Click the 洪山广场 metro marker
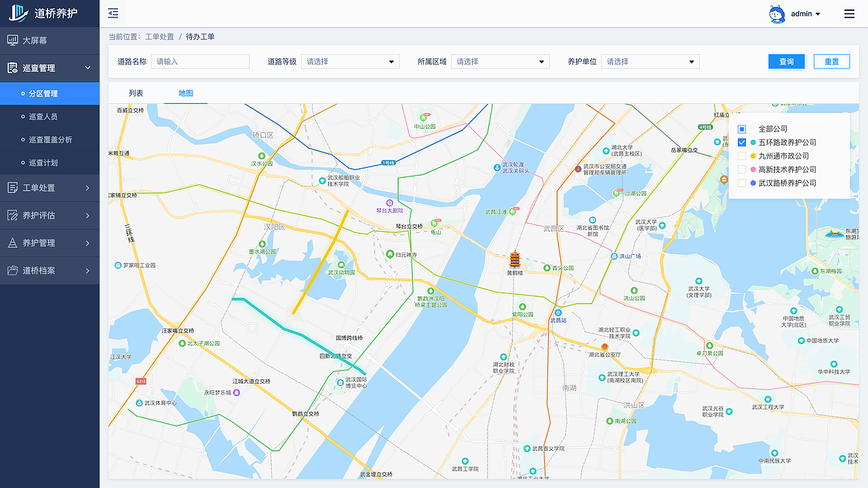 (614, 256)
